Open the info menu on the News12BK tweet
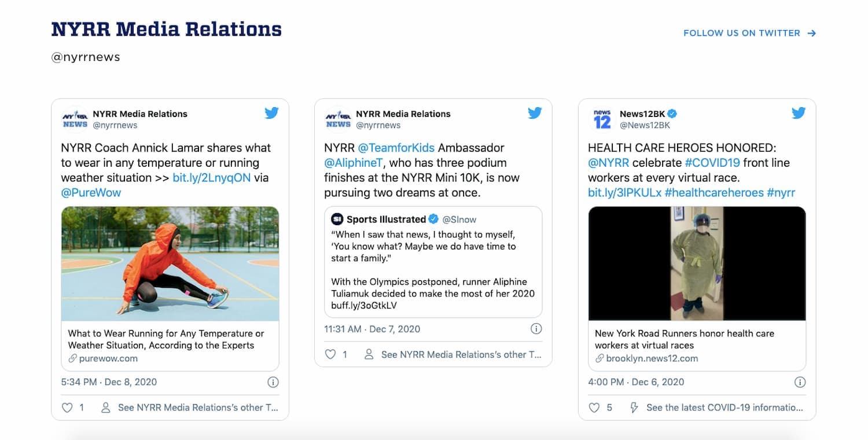 800,382
